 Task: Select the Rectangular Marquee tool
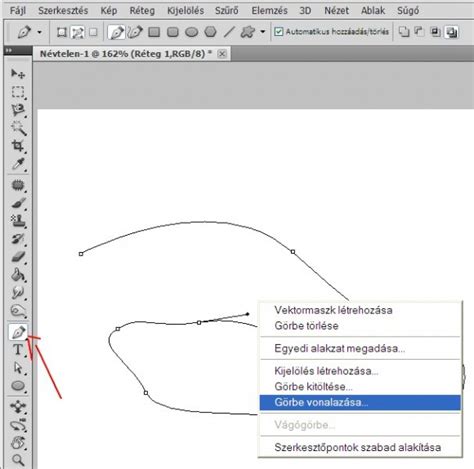pyautogui.click(x=18, y=92)
